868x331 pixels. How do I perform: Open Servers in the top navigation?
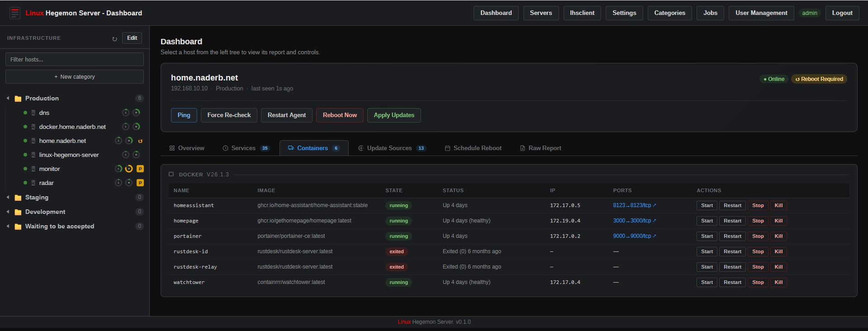click(541, 13)
